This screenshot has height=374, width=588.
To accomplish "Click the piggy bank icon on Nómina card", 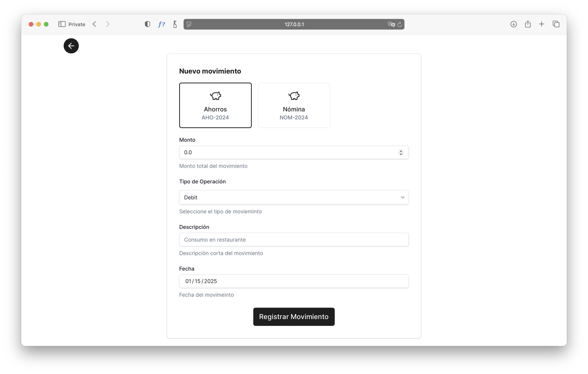I will pos(294,96).
